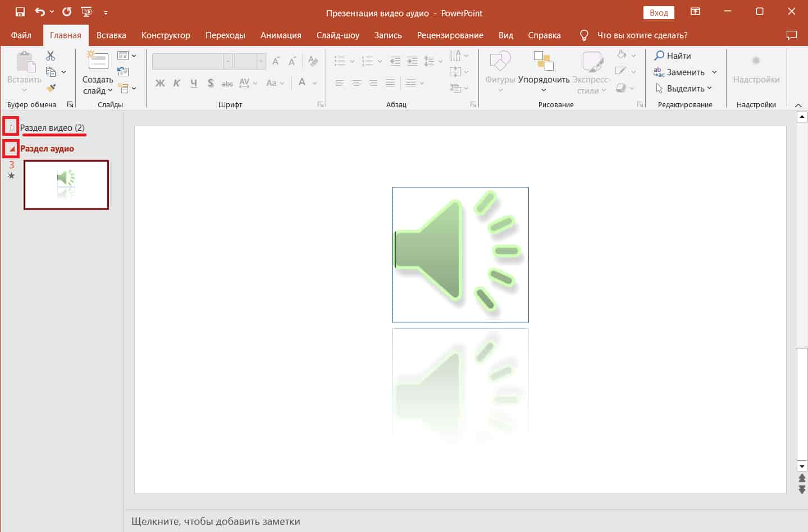Start slideshow from beginning icon
This screenshot has height=532, width=808.
[86, 12]
